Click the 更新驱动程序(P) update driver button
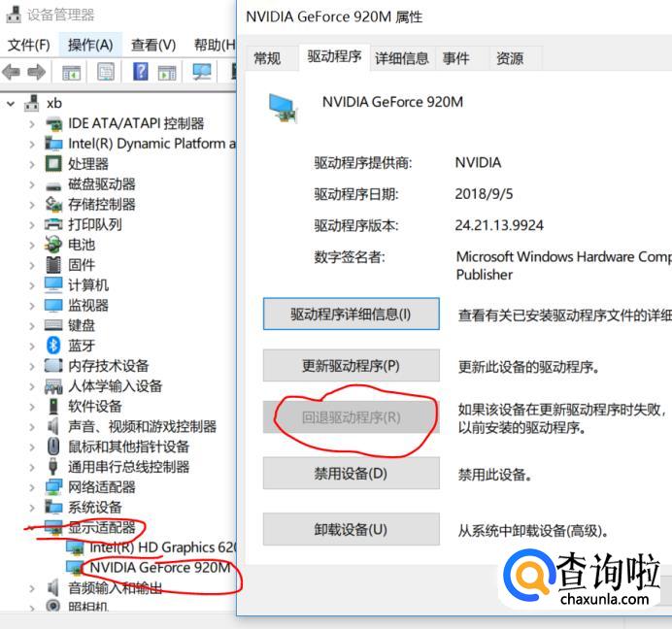Image resolution: width=672 pixels, height=629 pixels. [351, 366]
